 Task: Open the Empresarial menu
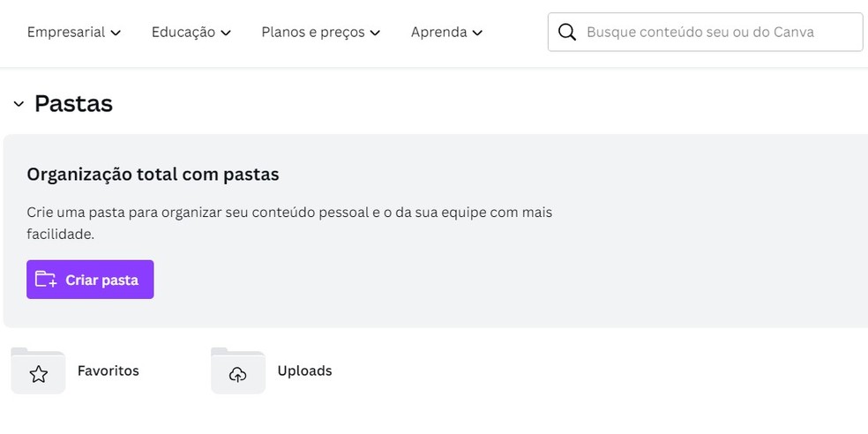point(74,32)
